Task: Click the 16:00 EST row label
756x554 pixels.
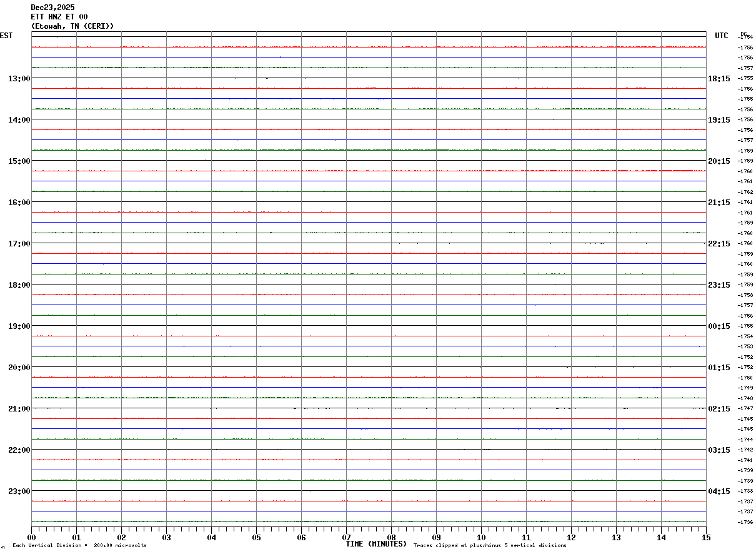Action: [19, 202]
